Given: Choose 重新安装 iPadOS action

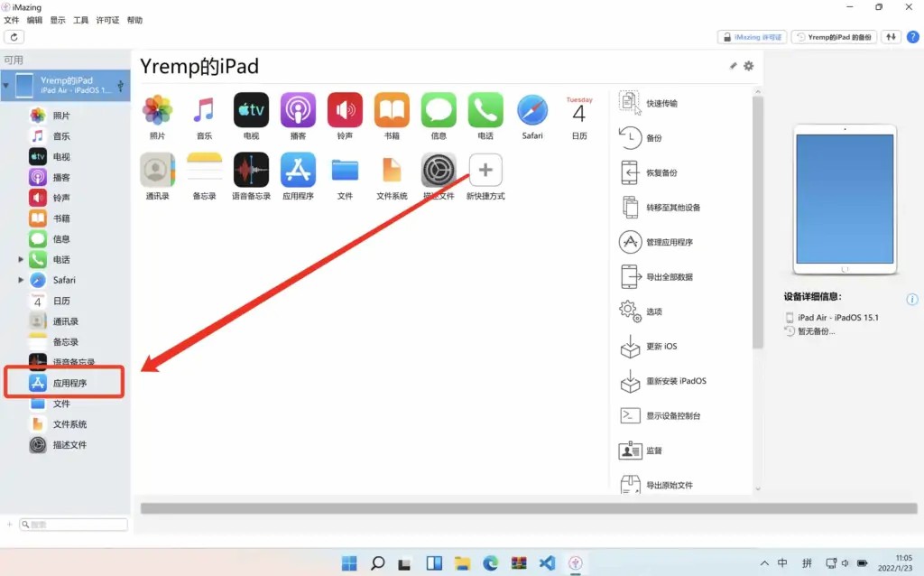Looking at the screenshot, I should tap(662, 381).
